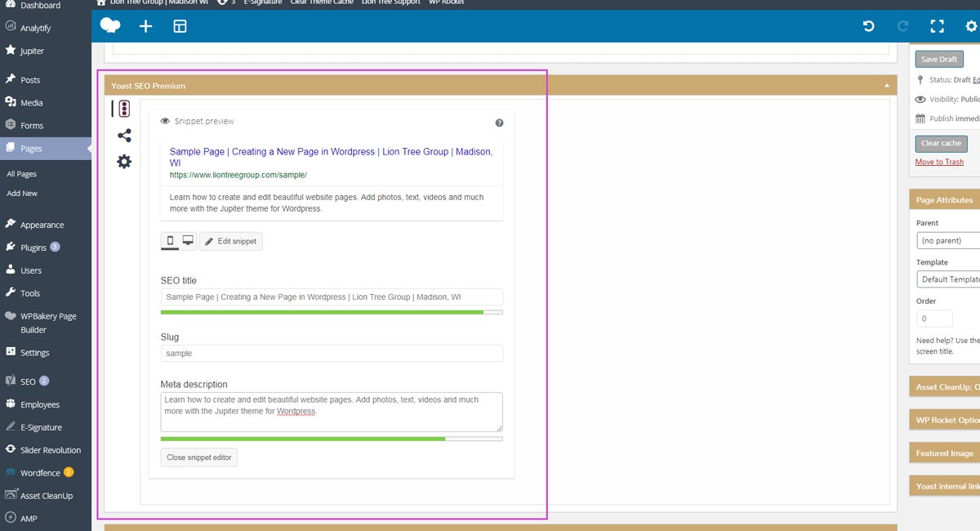Open the Parent page dropdown
Viewport: 980px width, 531px height.
click(x=948, y=241)
